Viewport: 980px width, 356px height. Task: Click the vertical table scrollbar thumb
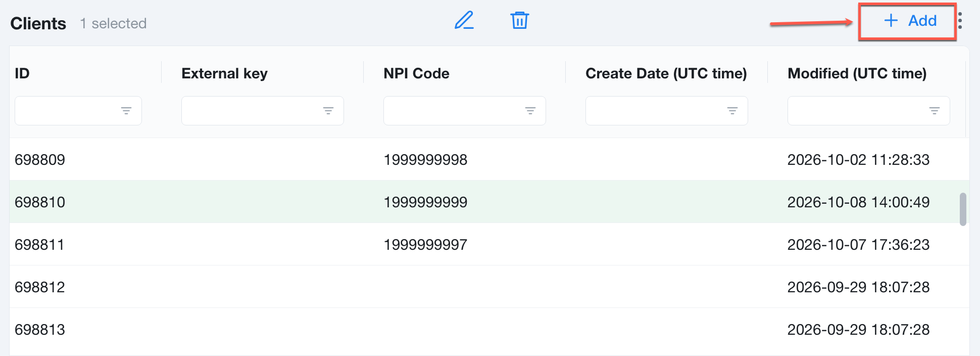(963, 209)
